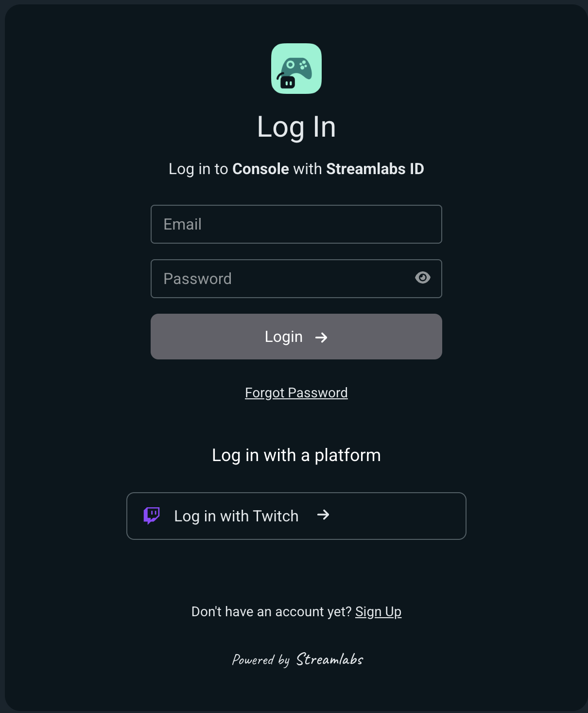Click the Log in with a platform heading
This screenshot has width=588, height=713.
pos(296,455)
